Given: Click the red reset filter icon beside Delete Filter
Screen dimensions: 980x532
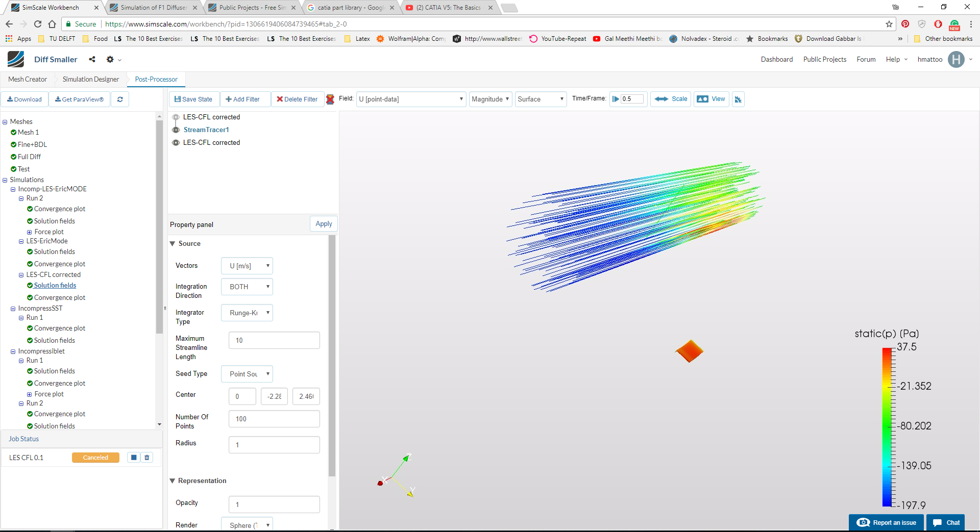Looking at the screenshot, I should (x=330, y=99).
